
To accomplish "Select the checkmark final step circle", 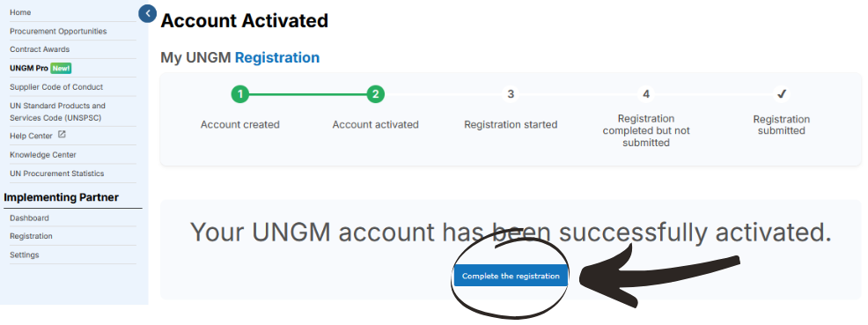I will (781, 94).
